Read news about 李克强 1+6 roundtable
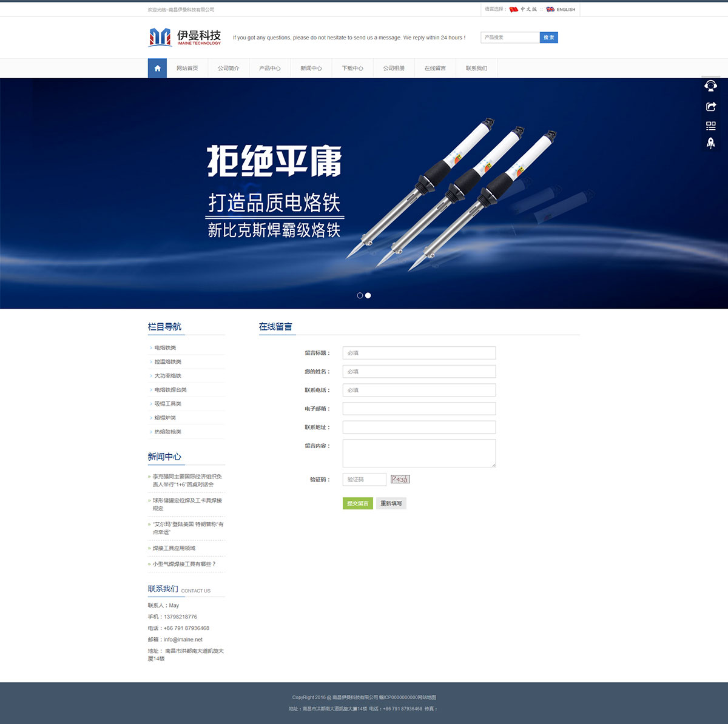 coord(187,480)
